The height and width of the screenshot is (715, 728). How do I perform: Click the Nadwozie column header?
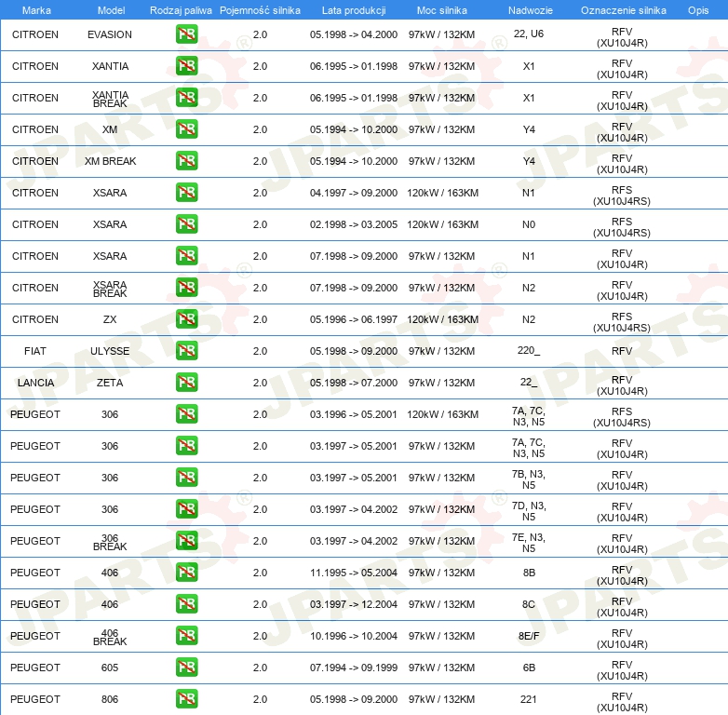531,10
